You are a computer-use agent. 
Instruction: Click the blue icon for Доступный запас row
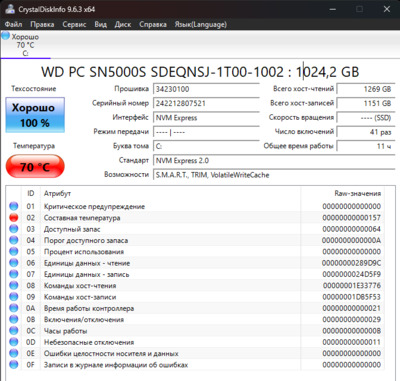click(x=14, y=229)
